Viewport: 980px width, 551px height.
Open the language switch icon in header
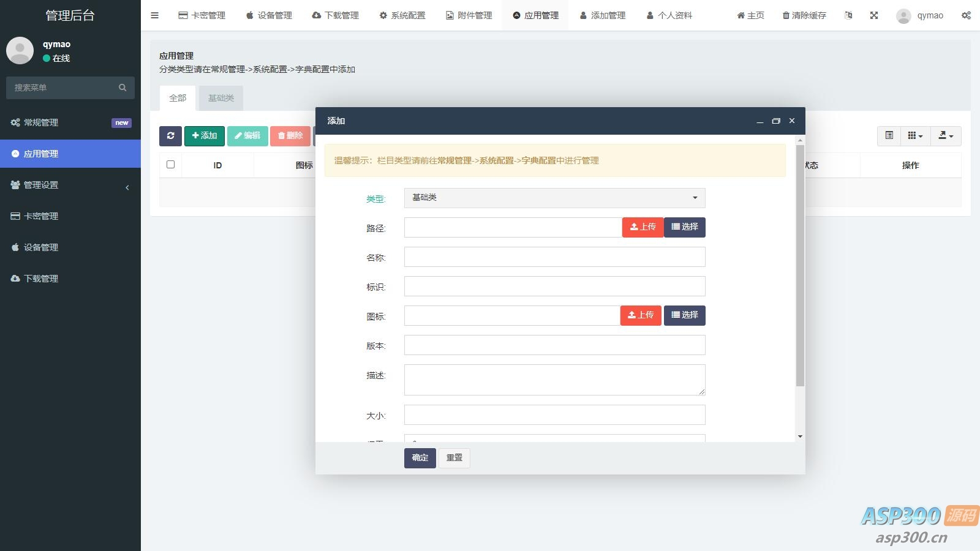[848, 15]
